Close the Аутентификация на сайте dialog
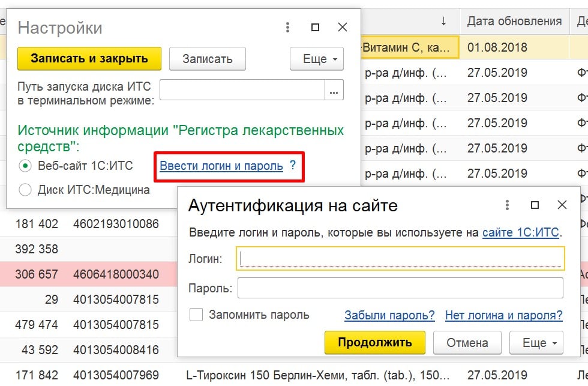 click(562, 205)
